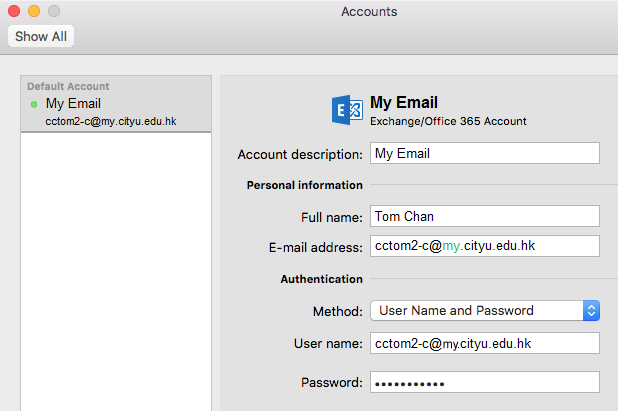The width and height of the screenshot is (618, 411).
Task: Select the E-mail address text box
Action: tap(484, 246)
